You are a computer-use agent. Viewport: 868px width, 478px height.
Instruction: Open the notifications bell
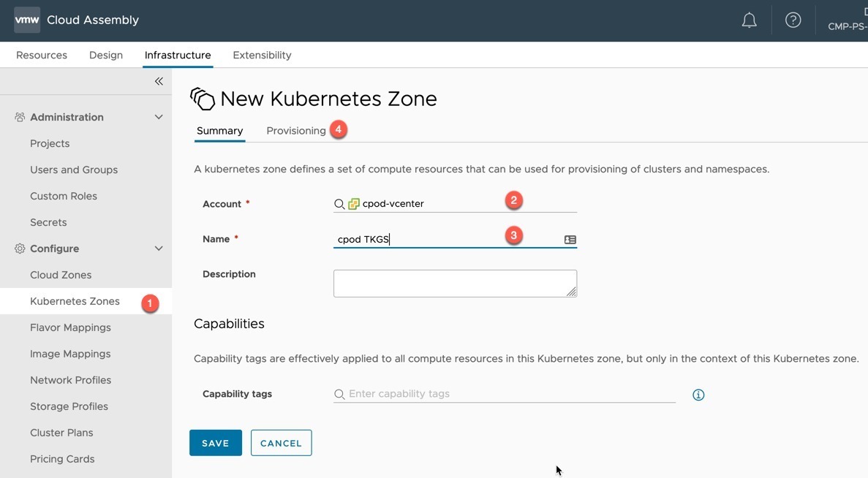(x=749, y=20)
